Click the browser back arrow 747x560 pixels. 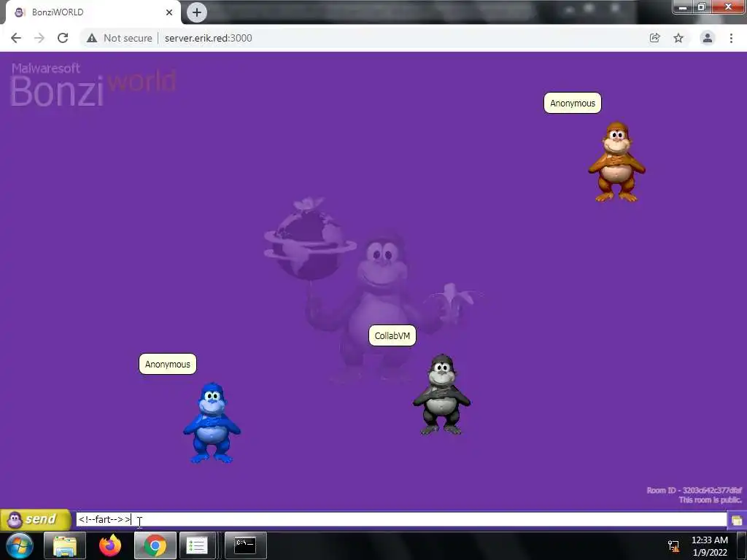coord(16,38)
